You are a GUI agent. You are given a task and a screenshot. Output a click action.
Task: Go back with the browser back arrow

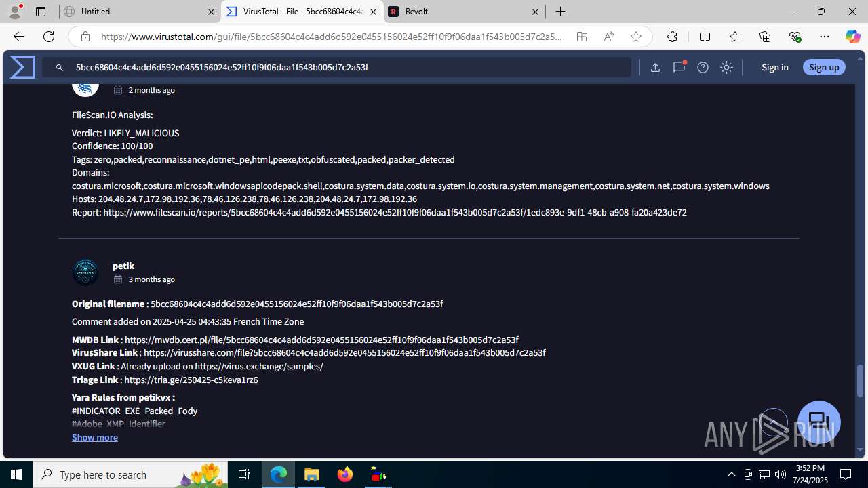click(x=19, y=37)
